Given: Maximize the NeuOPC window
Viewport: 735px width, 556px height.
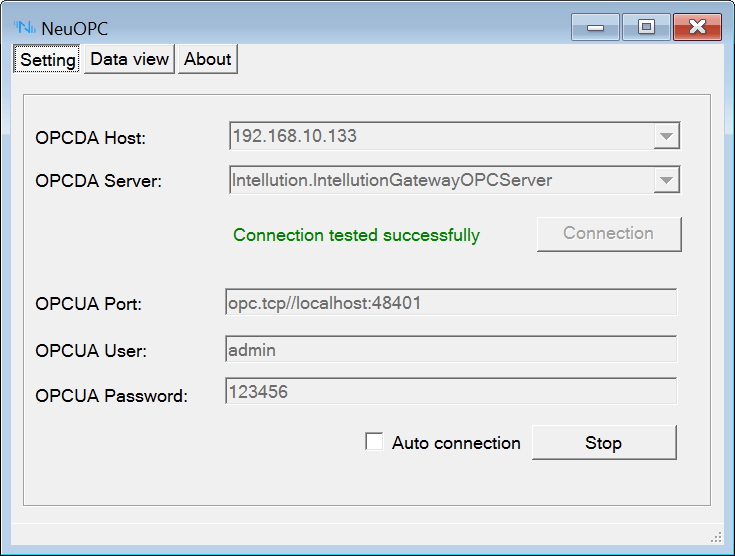Looking at the screenshot, I should [x=646, y=27].
